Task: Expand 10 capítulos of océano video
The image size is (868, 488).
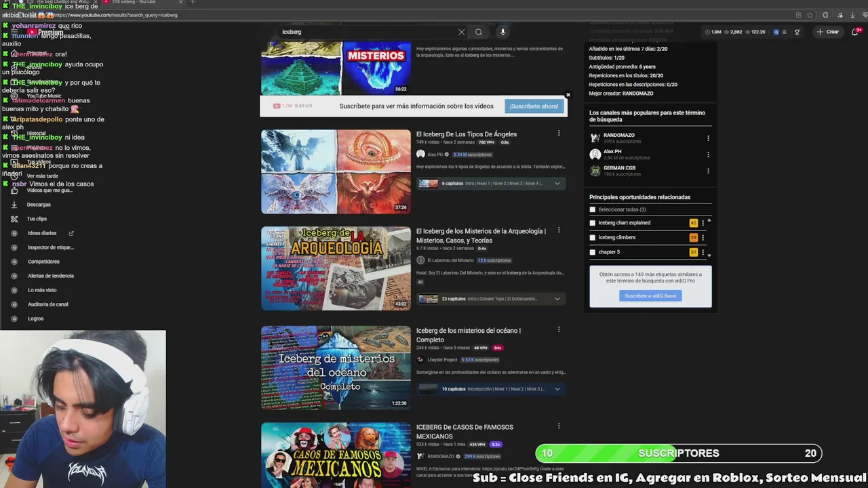Action: pos(557,389)
